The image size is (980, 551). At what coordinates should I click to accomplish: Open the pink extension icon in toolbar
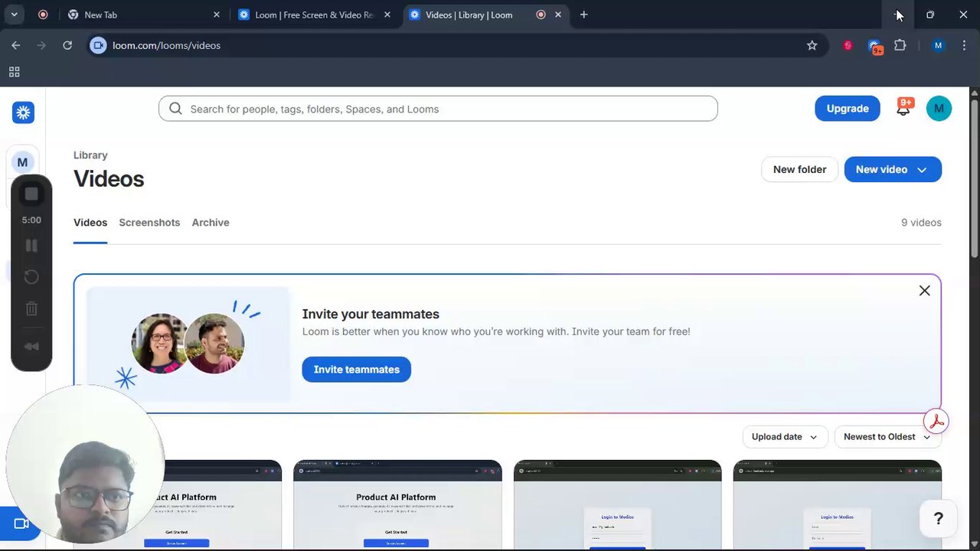tap(848, 45)
